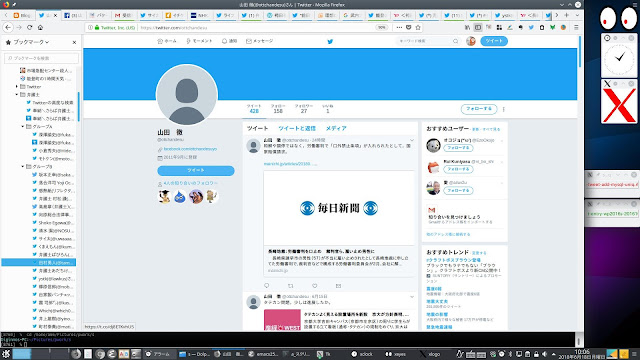Open the Firefox hamburger menu

click(x=576, y=27)
